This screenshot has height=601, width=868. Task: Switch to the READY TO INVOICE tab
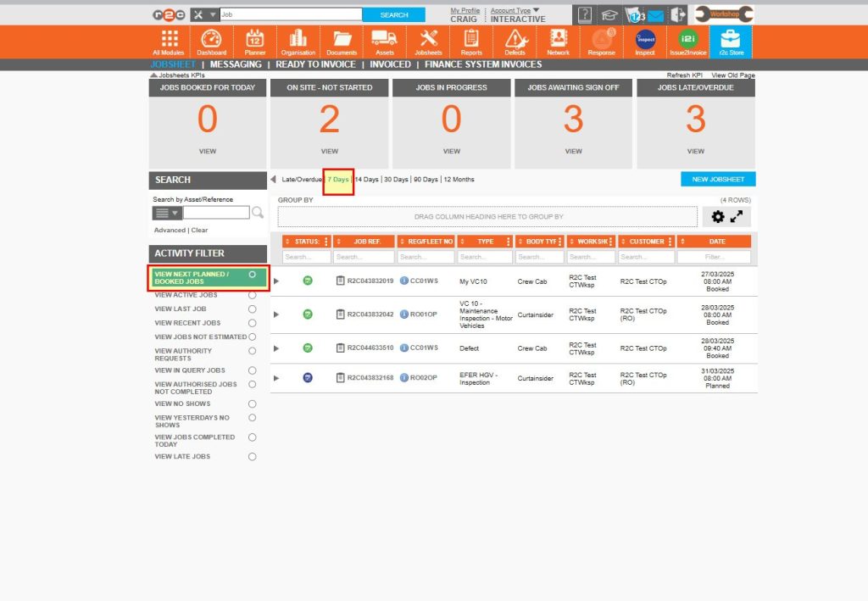click(x=316, y=64)
